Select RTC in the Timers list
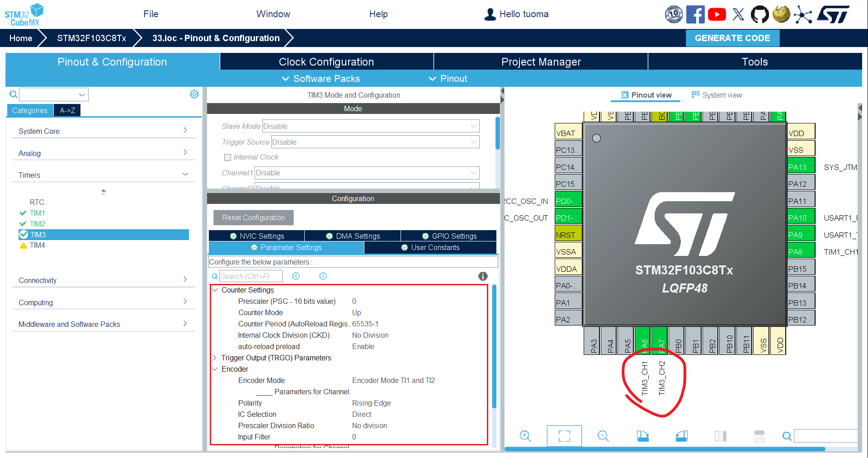The width and height of the screenshot is (868, 458). click(x=37, y=202)
